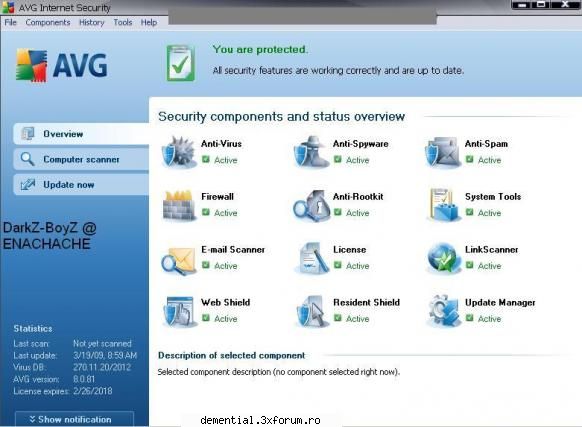Screen dimensions: 582x427
Task: Click the Anti-Spam label
Action: coord(486,144)
